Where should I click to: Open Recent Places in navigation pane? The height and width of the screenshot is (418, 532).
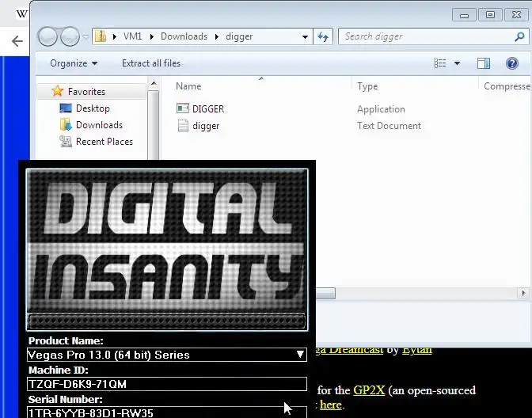pos(104,142)
